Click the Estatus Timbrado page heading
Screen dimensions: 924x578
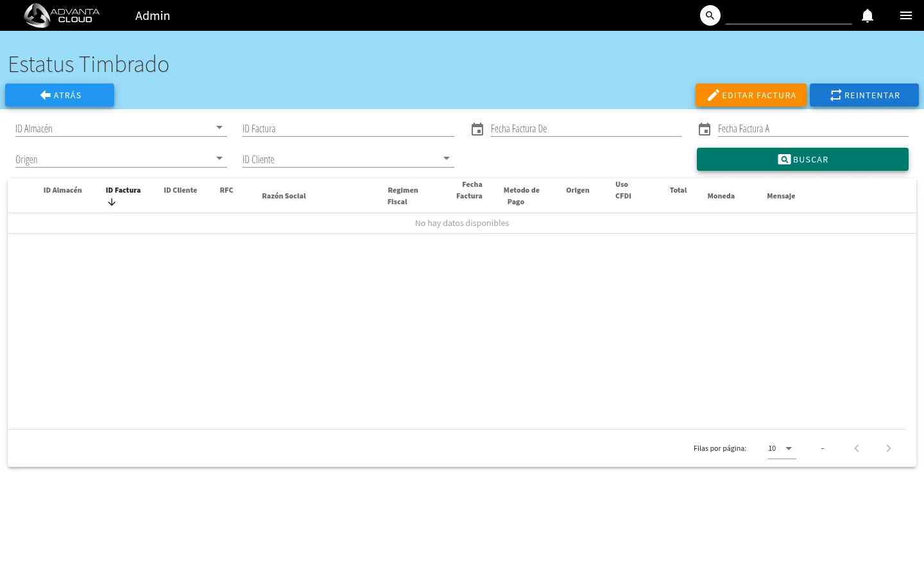(x=89, y=64)
